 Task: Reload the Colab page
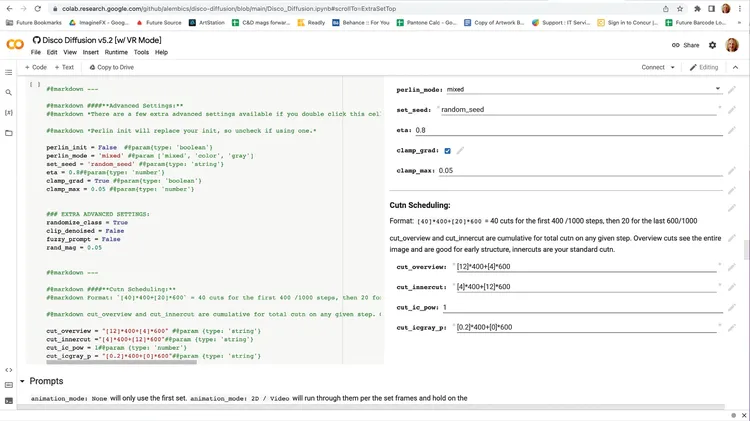(38, 9)
